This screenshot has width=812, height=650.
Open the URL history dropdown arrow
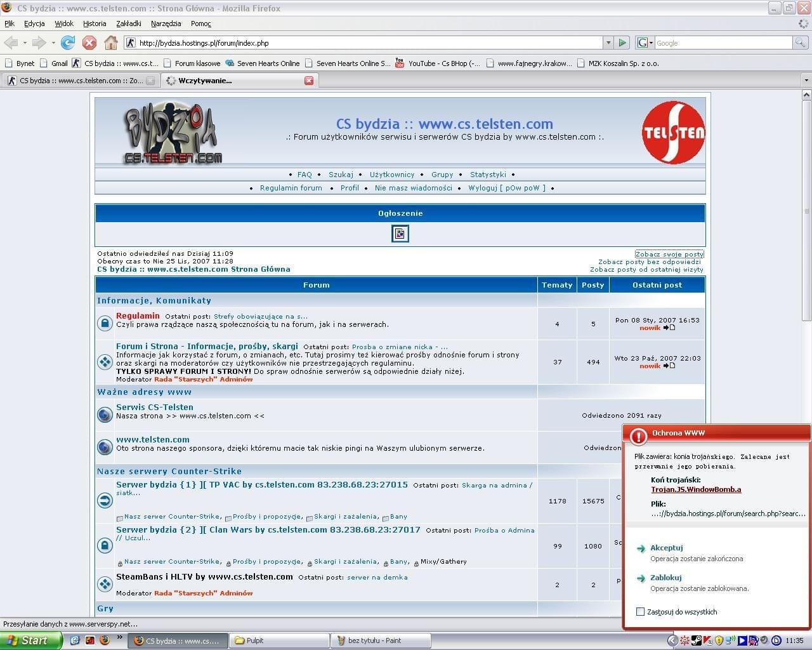608,43
